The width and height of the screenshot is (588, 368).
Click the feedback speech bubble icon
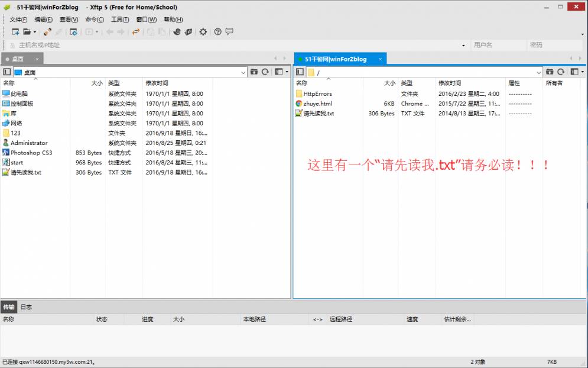(x=229, y=31)
